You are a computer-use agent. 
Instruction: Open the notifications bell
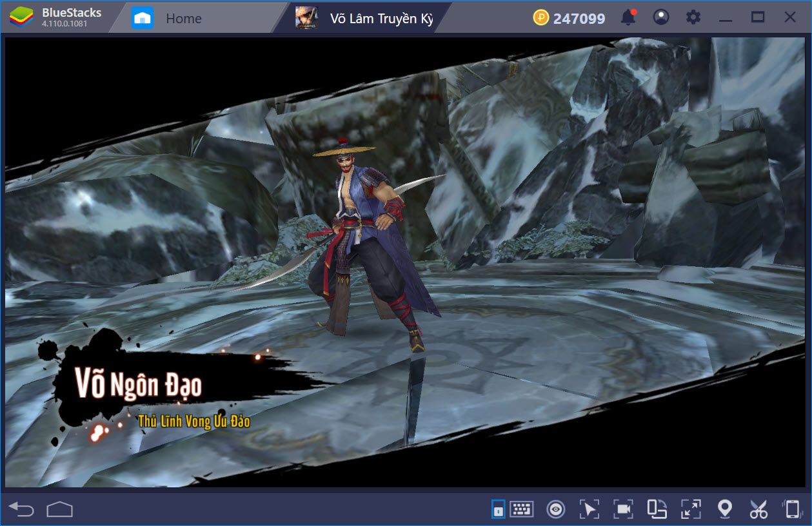[x=628, y=17]
